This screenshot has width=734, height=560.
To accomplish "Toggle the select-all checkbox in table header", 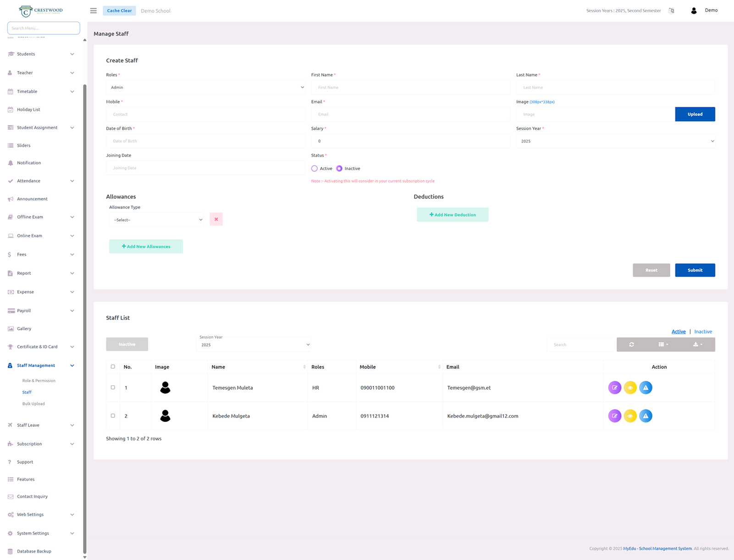I will click(113, 366).
